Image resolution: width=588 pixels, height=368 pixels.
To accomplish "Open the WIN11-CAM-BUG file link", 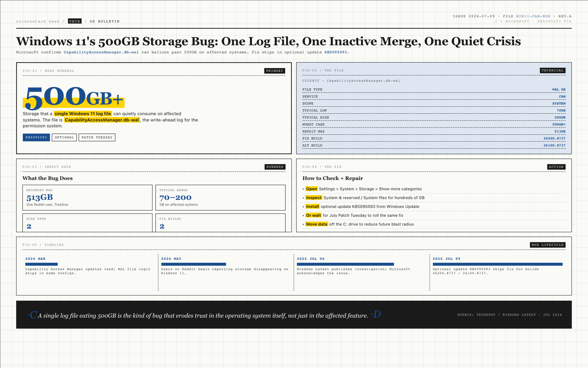I will (533, 16).
